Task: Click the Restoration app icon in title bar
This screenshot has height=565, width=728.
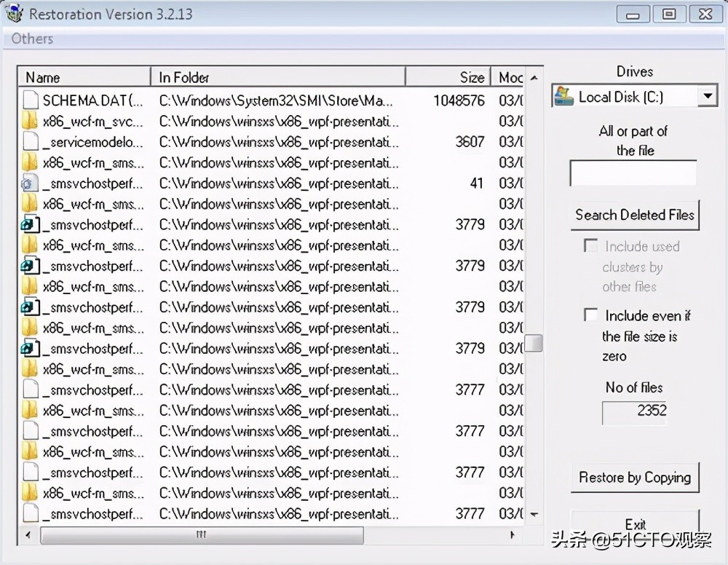Action: [x=14, y=12]
